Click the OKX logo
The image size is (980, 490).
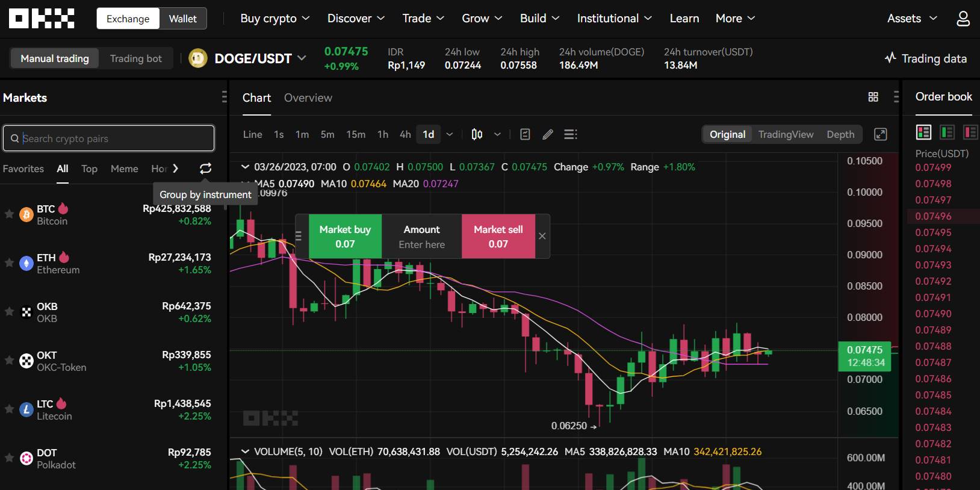click(x=42, y=19)
